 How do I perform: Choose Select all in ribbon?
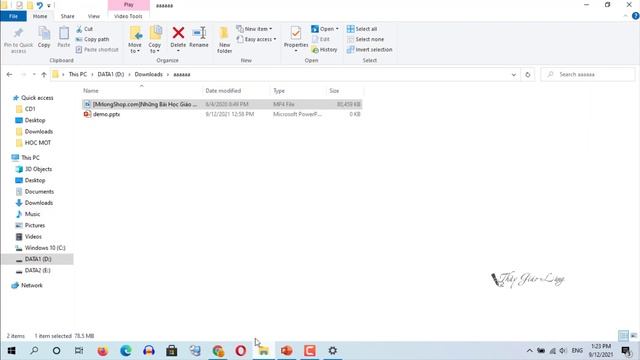[362, 29]
